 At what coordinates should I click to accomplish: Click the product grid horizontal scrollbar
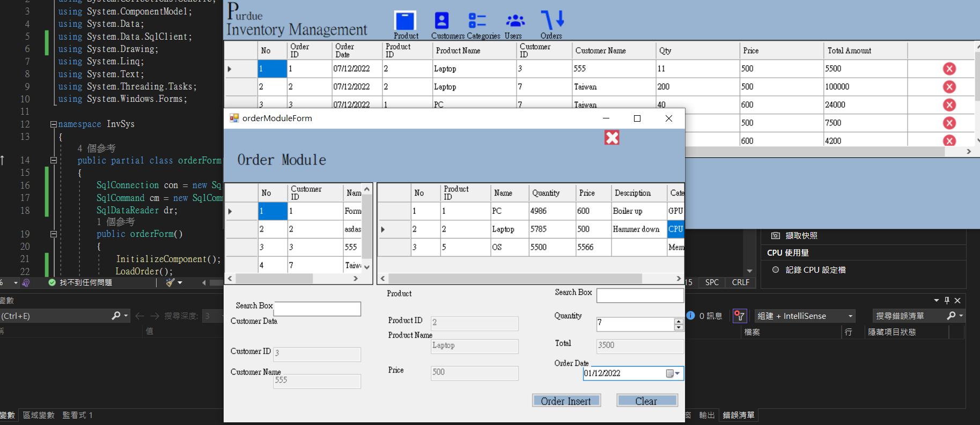pyautogui.click(x=515, y=279)
